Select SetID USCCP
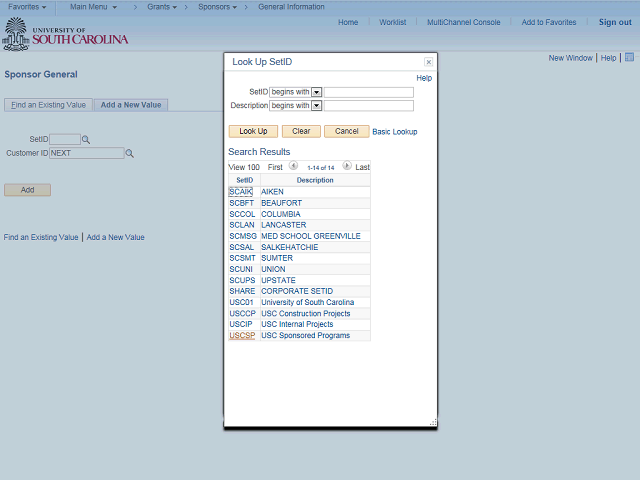The image size is (640, 480). (242, 313)
